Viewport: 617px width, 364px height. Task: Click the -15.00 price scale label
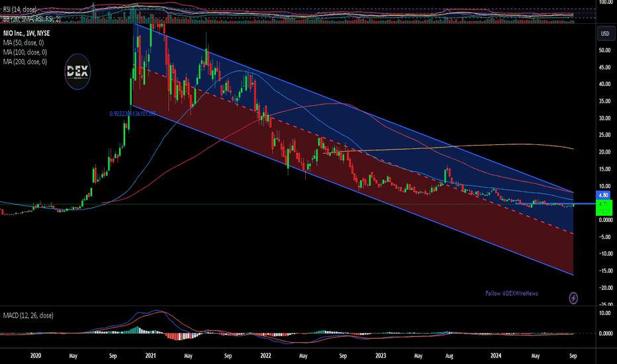[605, 271]
